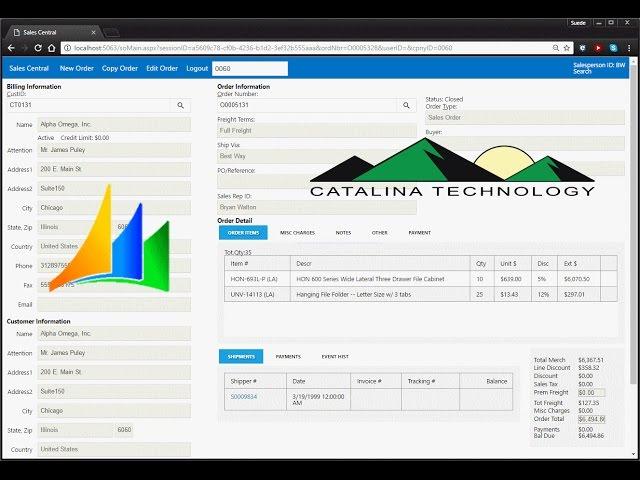This screenshot has height=480, width=640.
Task: Click item row HON-693L-P (LA)
Action: coord(420,279)
